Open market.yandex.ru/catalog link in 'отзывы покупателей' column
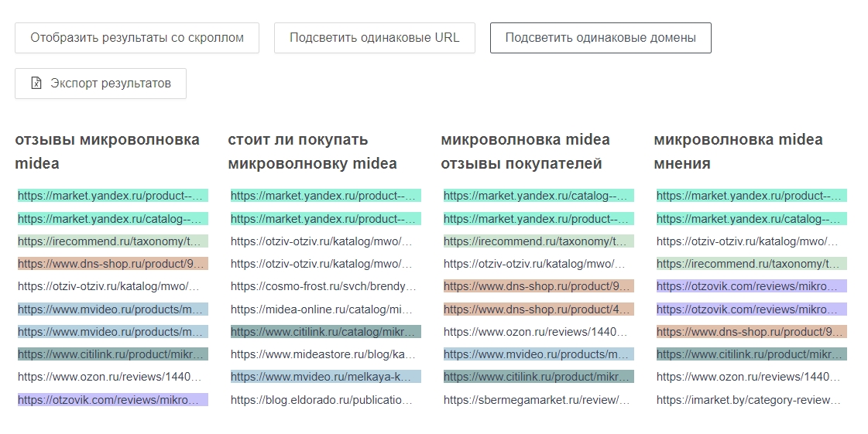 point(539,196)
